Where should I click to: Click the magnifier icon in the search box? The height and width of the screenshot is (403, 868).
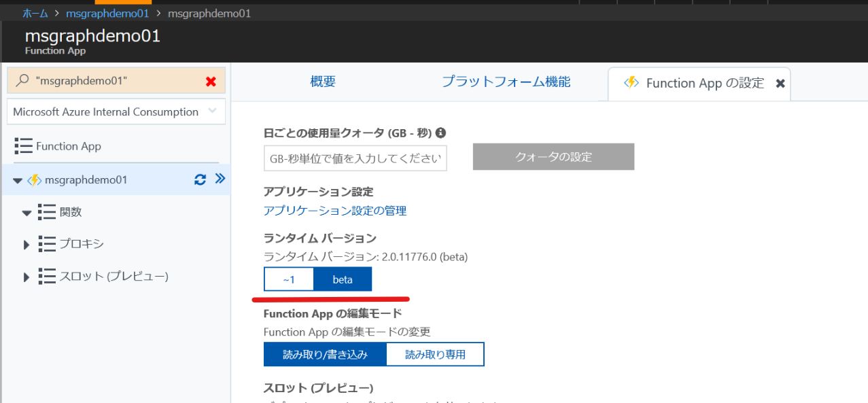coord(21,80)
